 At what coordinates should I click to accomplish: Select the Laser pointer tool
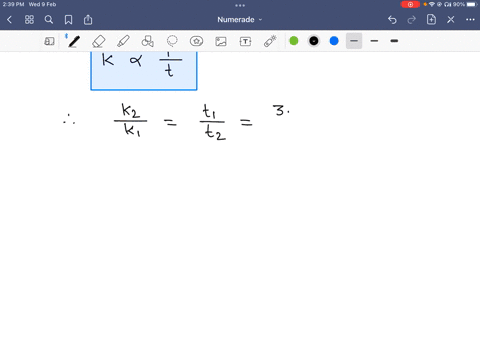tap(270, 41)
